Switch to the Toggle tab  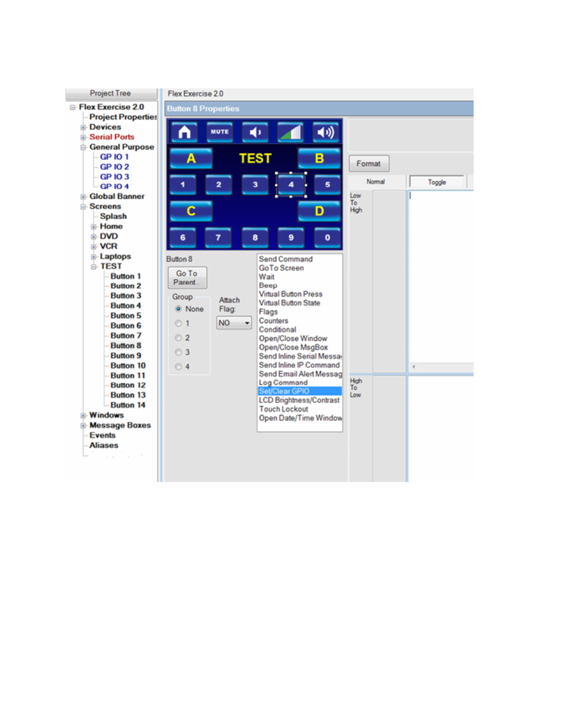click(437, 182)
